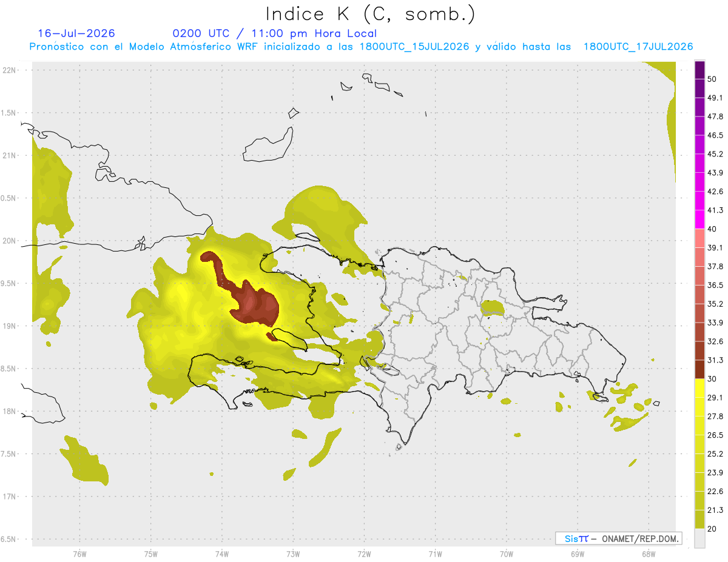Click the 19N latitude label
The image size is (728, 562).
(x=9, y=326)
